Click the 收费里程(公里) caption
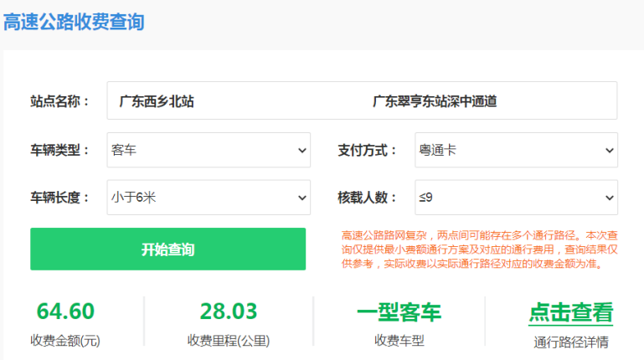Viewport: 644px width, 360px height. (229, 342)
